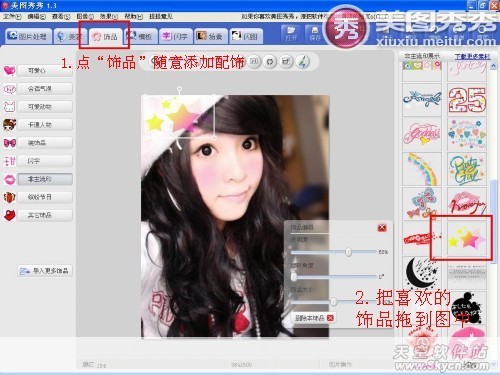Switch to the 图片处理 tab

click(29, 36)
